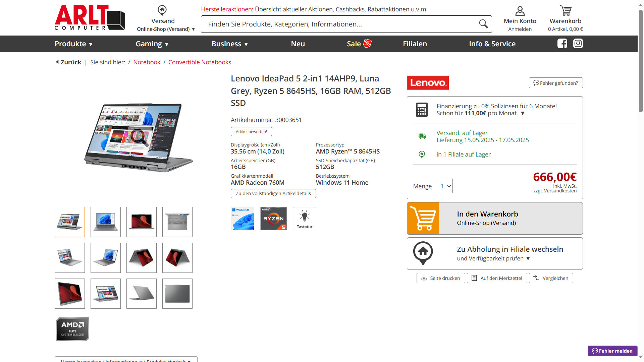This screenshot has height=362, width=644.
Task: Click into the product search field
Action: pos(339,24)
